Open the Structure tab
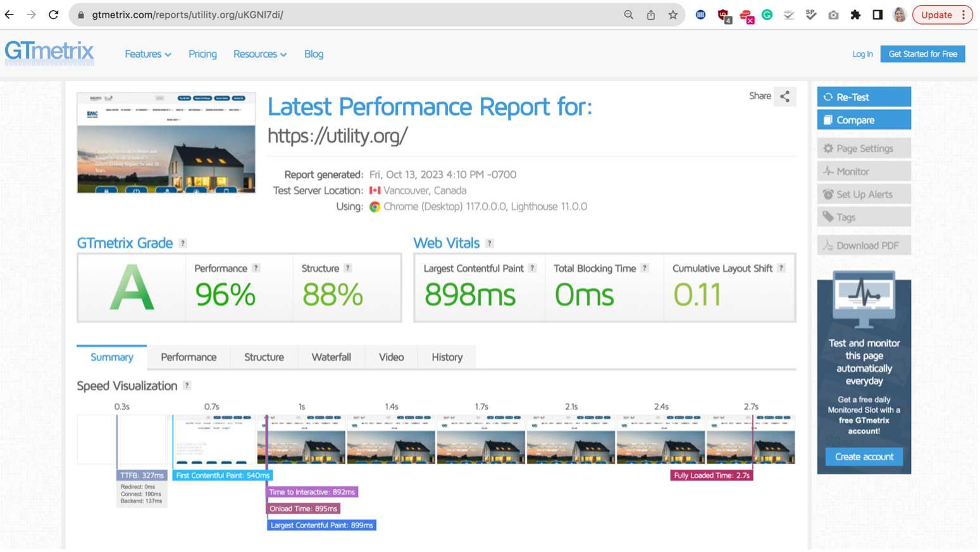980x552 pixels. pos(264,357)
